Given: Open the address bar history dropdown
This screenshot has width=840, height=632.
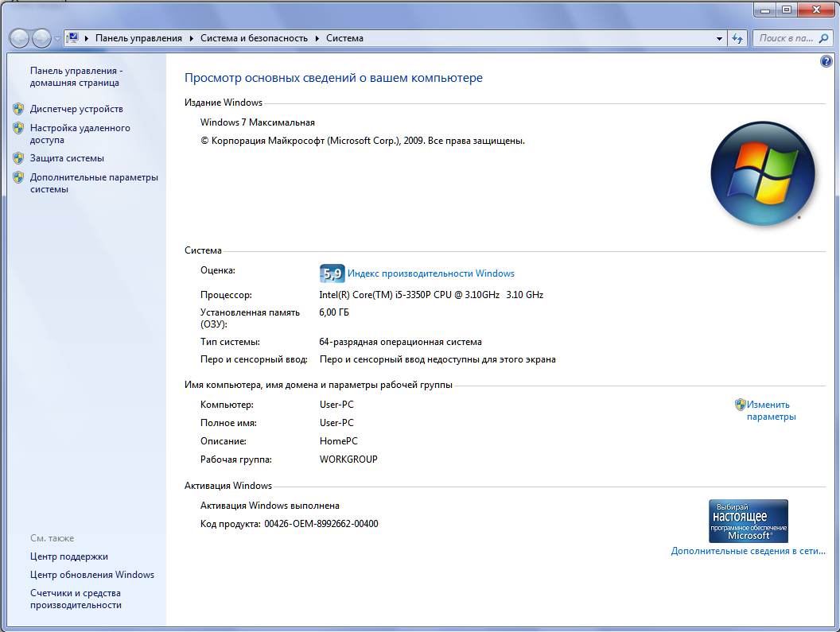Looking at the screenshot, I should [719, 39].
